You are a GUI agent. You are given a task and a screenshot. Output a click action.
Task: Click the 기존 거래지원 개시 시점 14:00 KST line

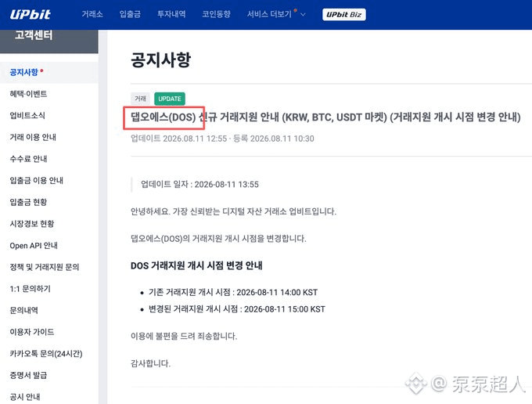click(x=233, y=292)
